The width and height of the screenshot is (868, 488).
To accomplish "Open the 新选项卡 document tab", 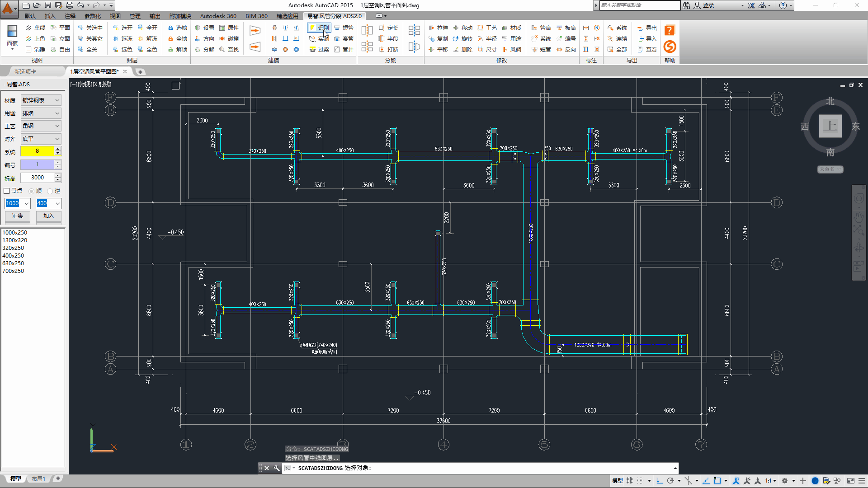I will (25, 72).
